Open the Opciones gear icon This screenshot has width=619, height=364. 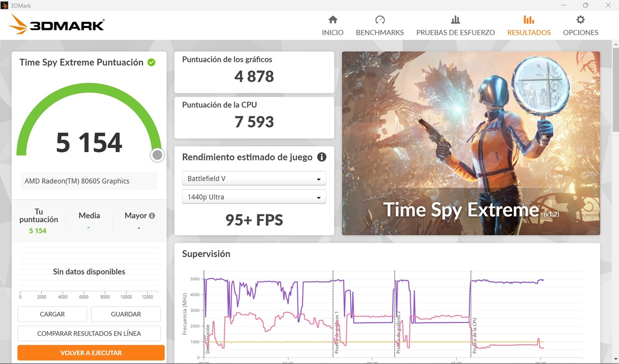580,20
